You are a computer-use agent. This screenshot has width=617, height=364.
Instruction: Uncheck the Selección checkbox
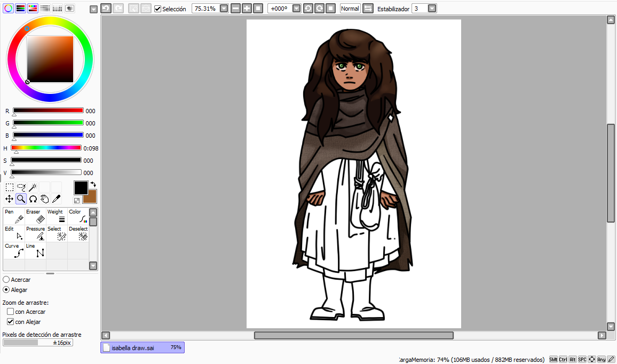157,9
